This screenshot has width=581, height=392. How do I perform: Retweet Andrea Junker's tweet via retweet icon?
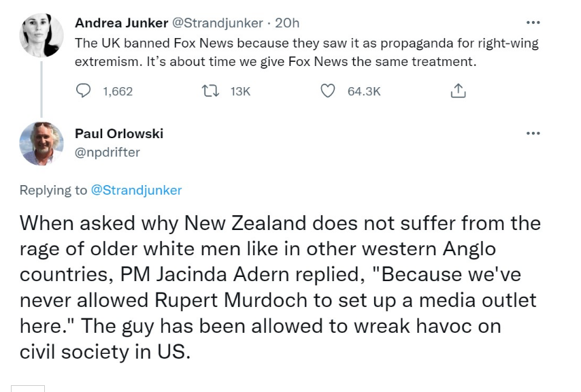pos(211,91)
